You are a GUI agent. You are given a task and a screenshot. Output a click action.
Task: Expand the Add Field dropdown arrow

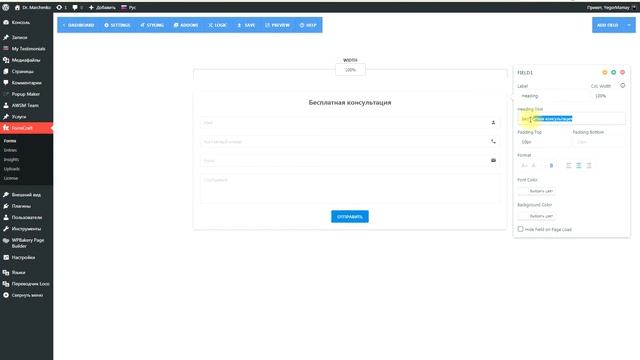[x=629, y=25]
